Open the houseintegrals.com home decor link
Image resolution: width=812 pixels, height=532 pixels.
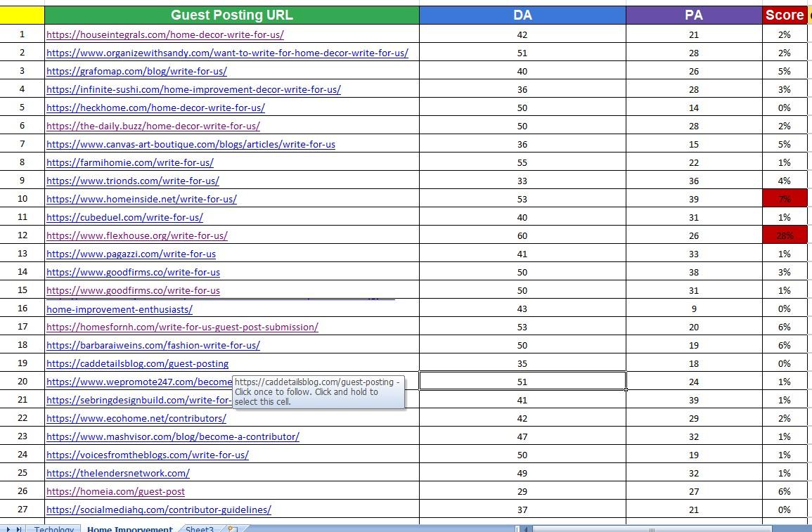(x=165, y=34)
